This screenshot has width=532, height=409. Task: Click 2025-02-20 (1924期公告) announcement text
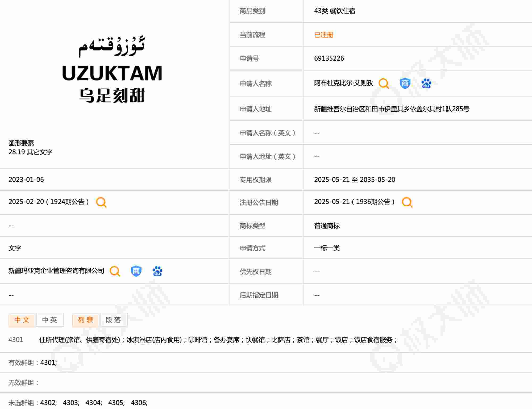[x=49, y=202]
